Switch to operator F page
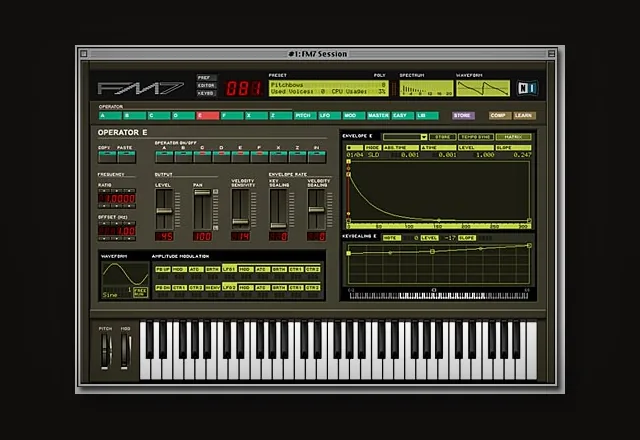The width and height of the screenshot is (640, 440). click(x=232, y=116)
